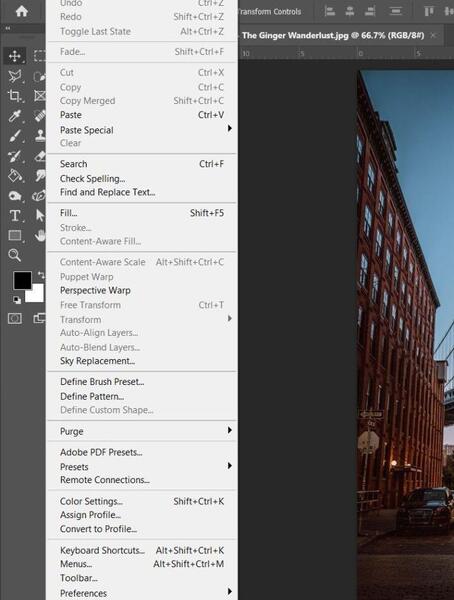This screenshot has height=600, width=454.
Task: Choose Convert to Profile
Action: 142,529
